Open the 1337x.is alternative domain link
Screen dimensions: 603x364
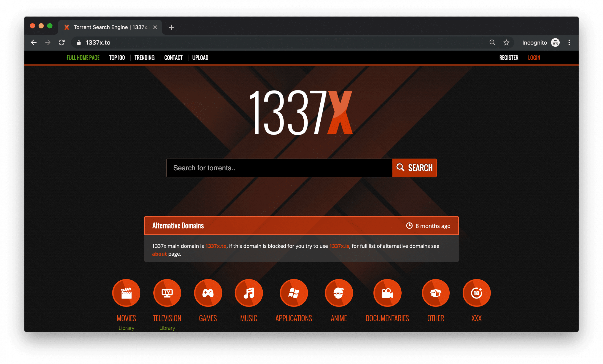(339, 246)
